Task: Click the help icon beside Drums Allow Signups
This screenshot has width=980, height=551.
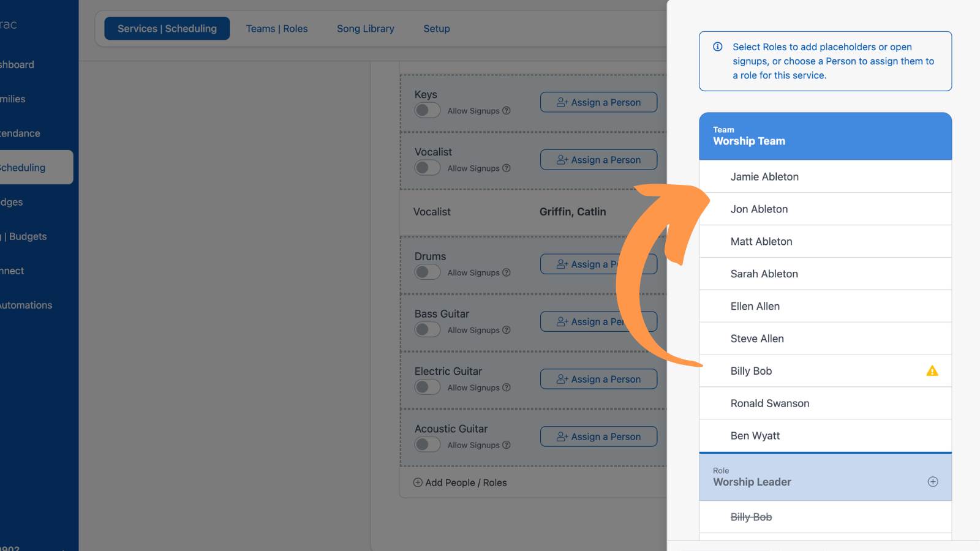Action: point(507,272)
